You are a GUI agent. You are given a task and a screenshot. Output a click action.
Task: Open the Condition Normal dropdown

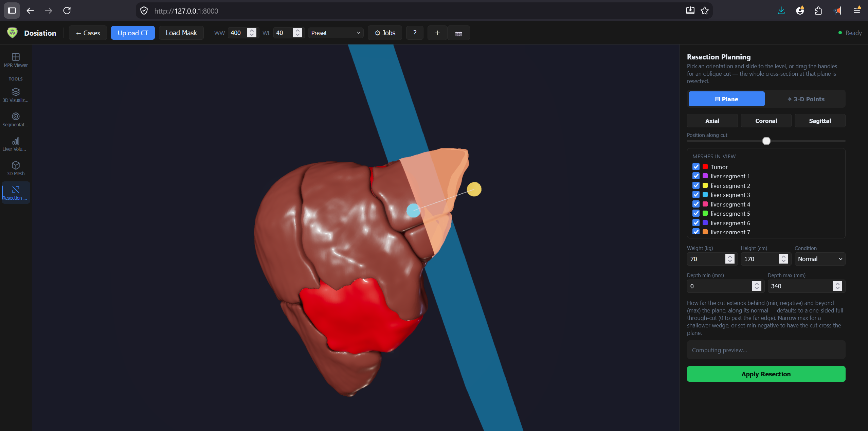tap(820, 259)
